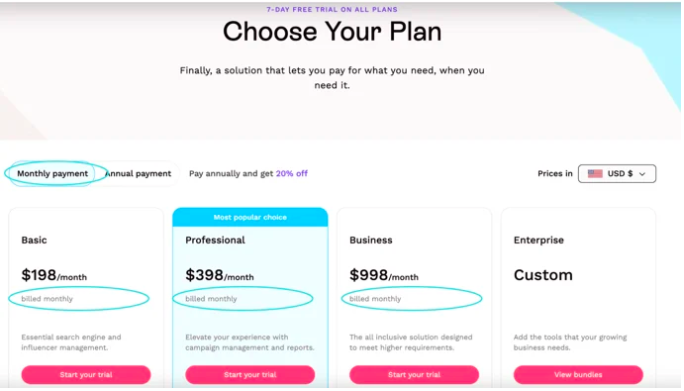Image resolution: width=684 pixels, height=391 pixels.
Task: Click the Most popular choice banner
Action: tap(250, 217)
